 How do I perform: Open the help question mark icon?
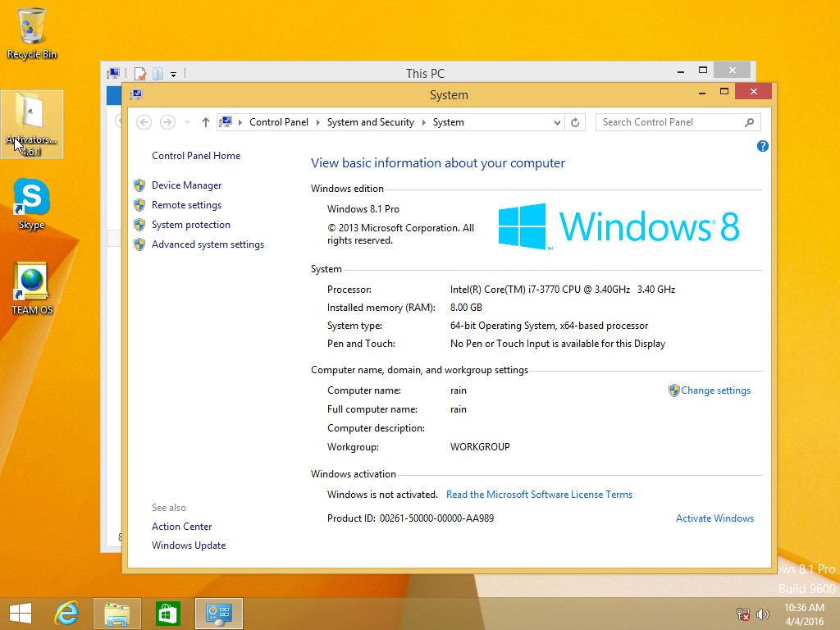(x=762, y=146)
